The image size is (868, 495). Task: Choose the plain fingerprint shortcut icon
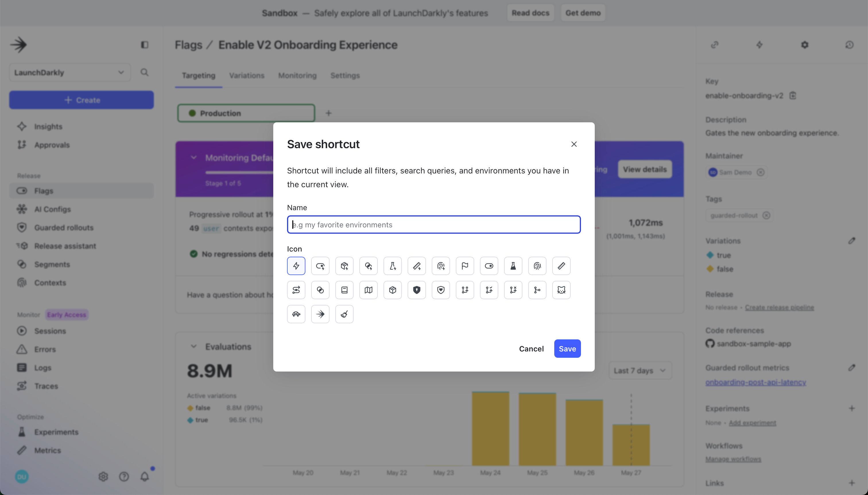537,266
